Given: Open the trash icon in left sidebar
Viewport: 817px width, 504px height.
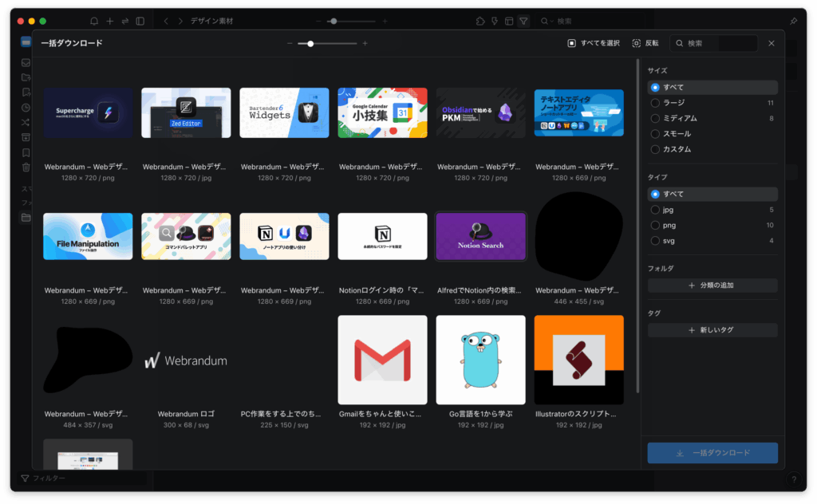Looking at the screenshot, I should tap(26, 167).
